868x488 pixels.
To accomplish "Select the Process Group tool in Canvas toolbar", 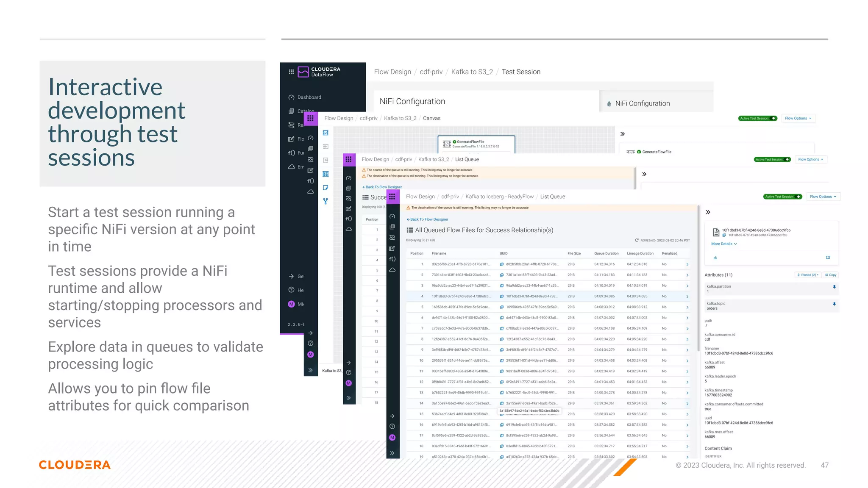I will (x=325, y=174).
